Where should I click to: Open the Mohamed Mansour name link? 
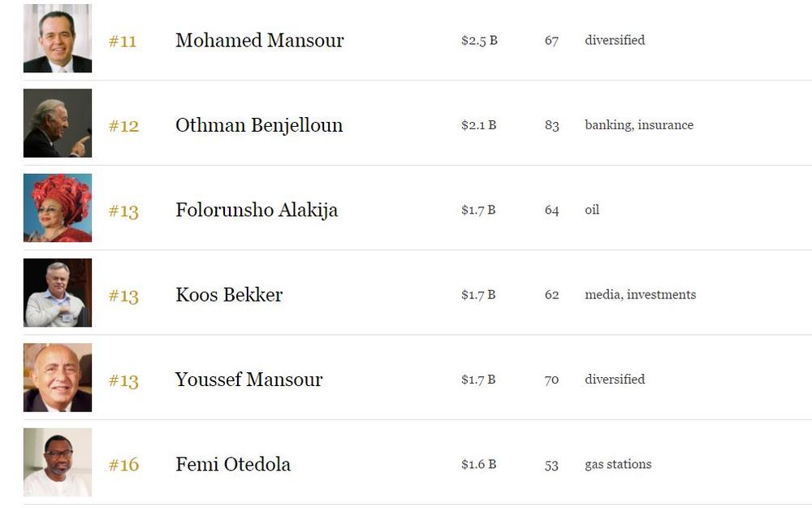point(260,41)
